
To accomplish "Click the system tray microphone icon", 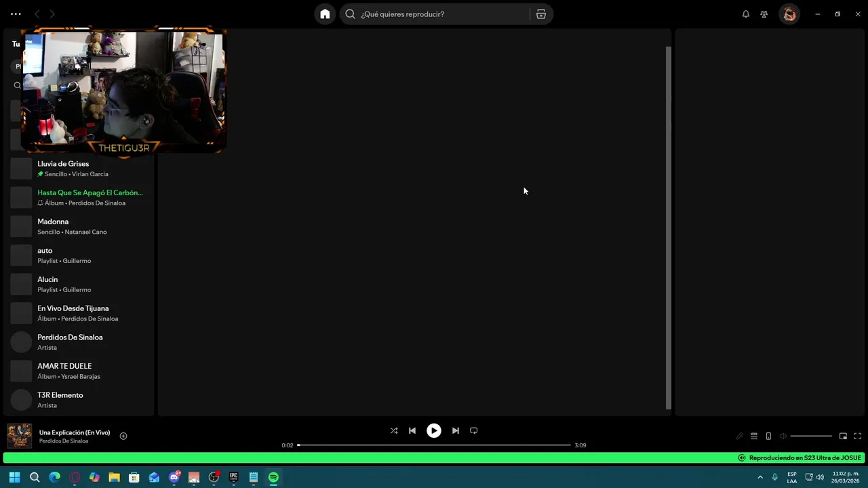I will click(x=775, y=477).
